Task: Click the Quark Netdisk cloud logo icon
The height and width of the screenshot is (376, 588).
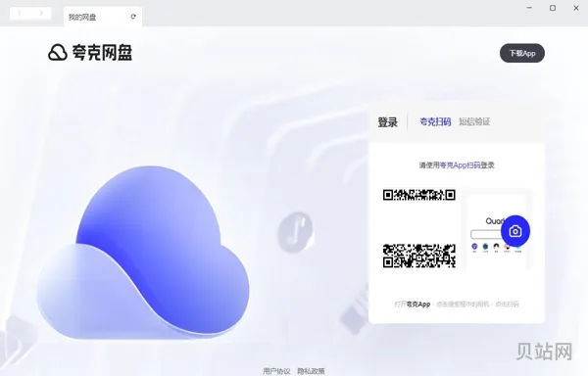Action: point(58,53)
